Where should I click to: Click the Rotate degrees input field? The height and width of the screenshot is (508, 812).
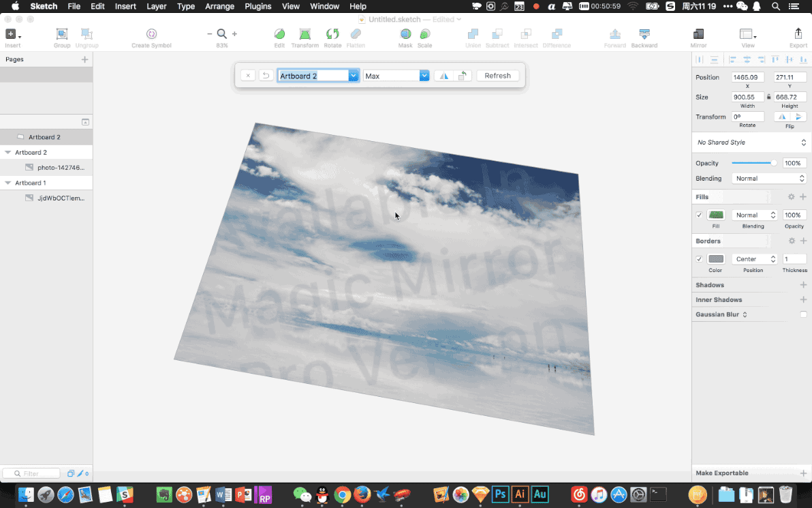tap(748, 117)
